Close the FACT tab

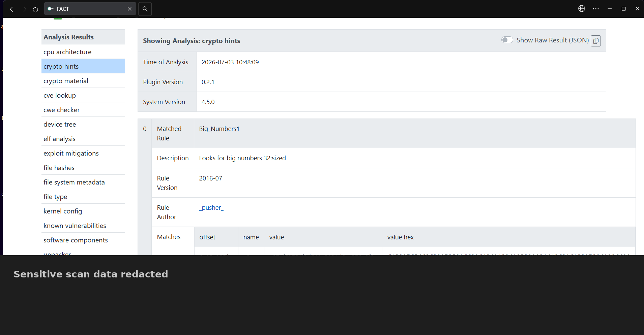129,9
